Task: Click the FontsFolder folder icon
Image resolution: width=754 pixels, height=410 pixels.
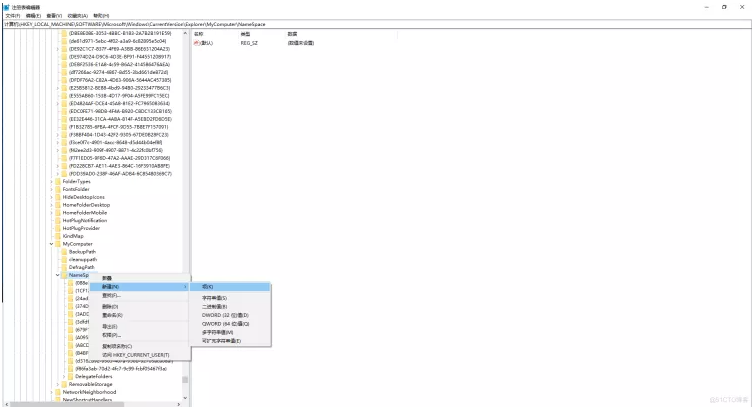Action: click(x=58, y=189)
